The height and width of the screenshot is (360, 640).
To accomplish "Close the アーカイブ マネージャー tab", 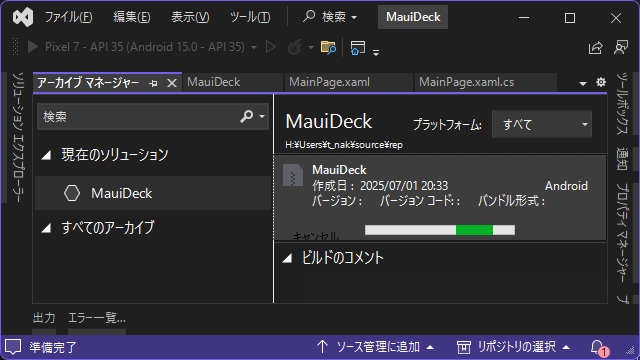I will 172,83.
